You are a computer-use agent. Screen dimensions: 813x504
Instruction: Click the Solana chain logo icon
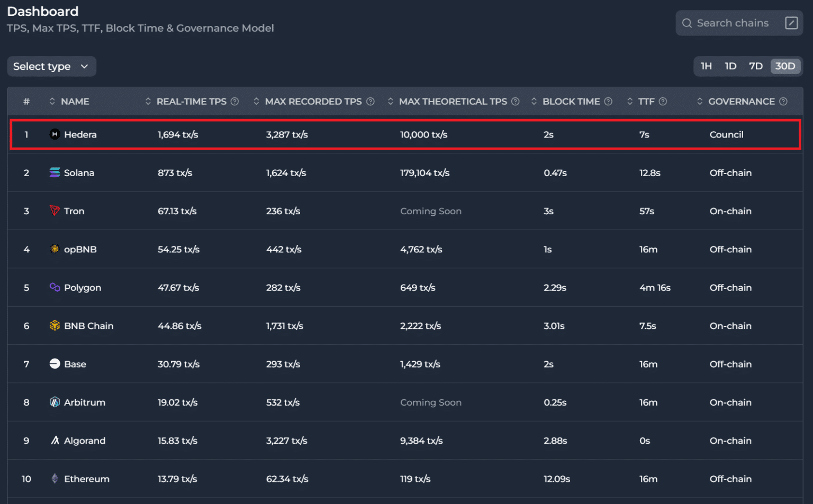point(55,172)
